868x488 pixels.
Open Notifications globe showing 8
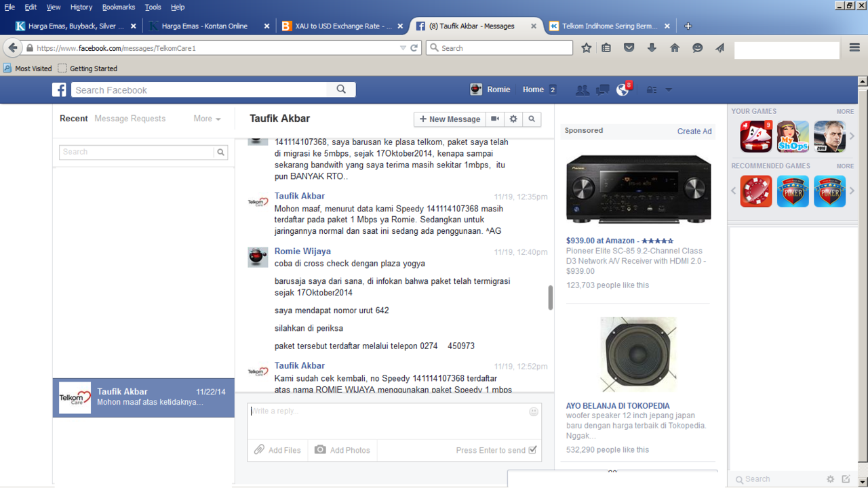623,89
